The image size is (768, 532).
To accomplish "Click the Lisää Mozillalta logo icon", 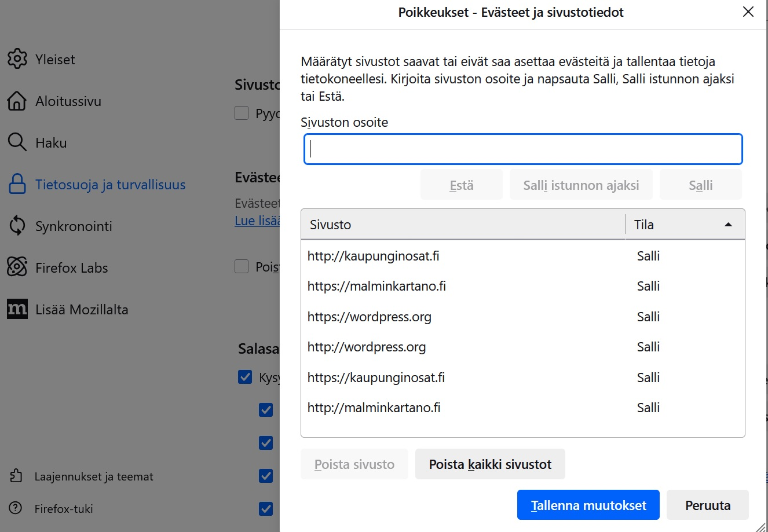I will tap(17, 309).
